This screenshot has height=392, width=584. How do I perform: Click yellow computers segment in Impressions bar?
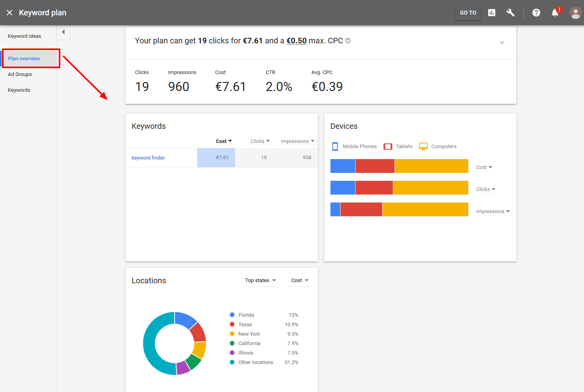tap(425, 210)
